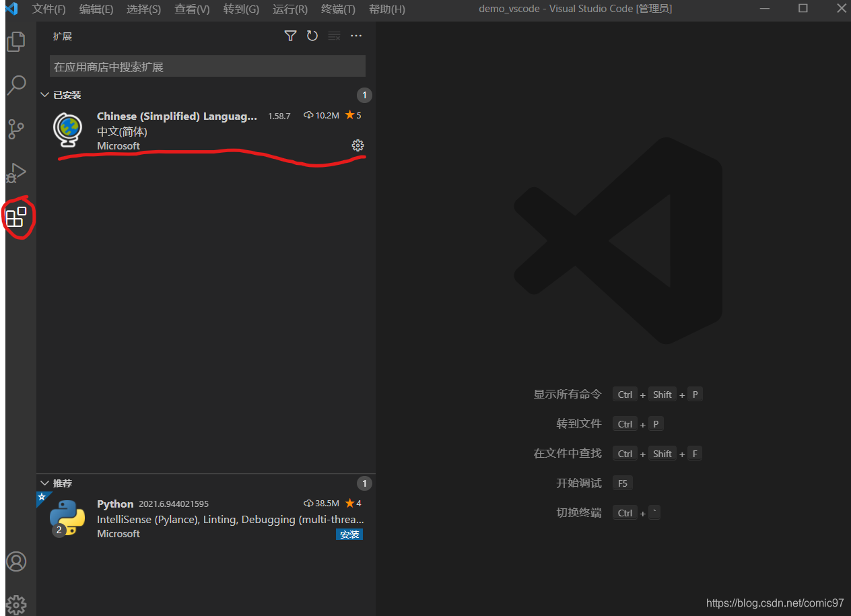Open the 选择(S) menu
Screen dimensions: 851x616
click(143, 9)
